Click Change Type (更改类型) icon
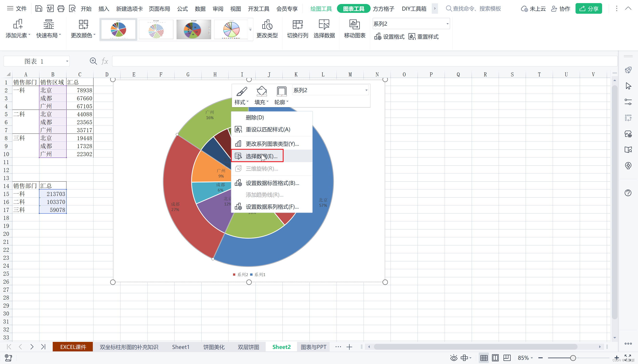The width and height of the screenshot is (638, 364). 267,24
